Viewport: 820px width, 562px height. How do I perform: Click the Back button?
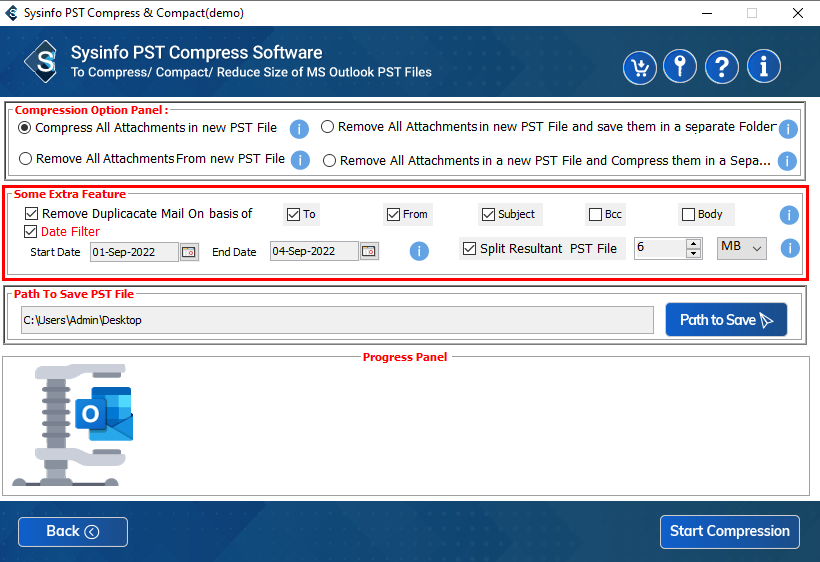(x=73, y=532)
